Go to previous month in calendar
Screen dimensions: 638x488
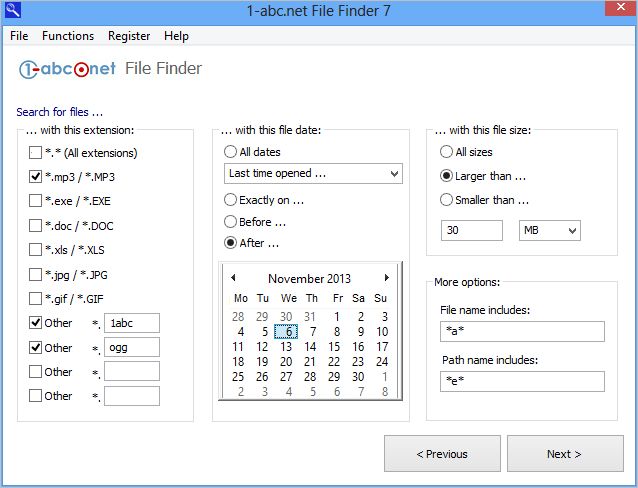233,278
